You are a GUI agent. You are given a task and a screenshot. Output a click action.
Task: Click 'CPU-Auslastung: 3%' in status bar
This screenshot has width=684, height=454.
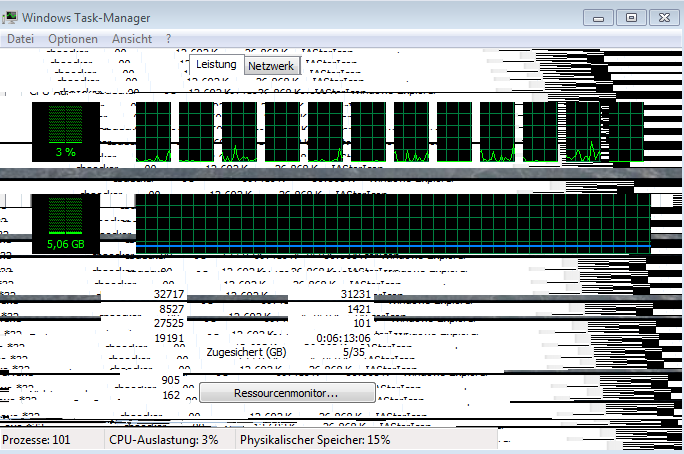pos(164,440)
